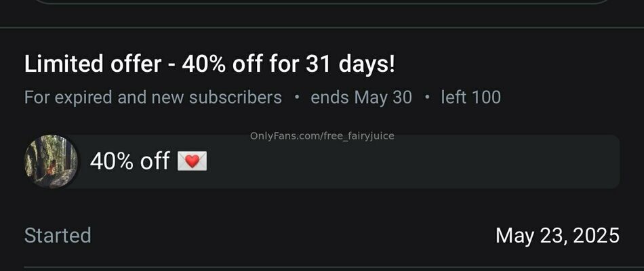
Task: Click the divider line below Started row
Action: [x=322, y=268]
